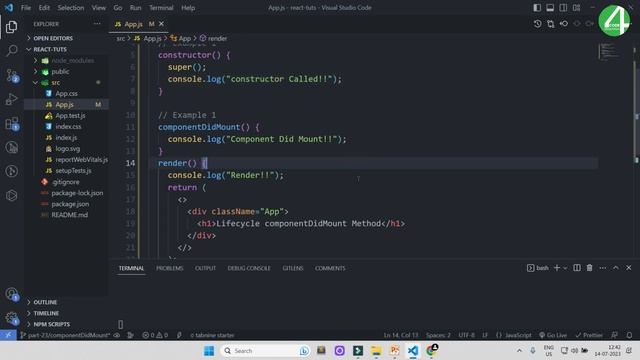Open the Help menu
Viewport: 640px width, 360px height.
188,8
